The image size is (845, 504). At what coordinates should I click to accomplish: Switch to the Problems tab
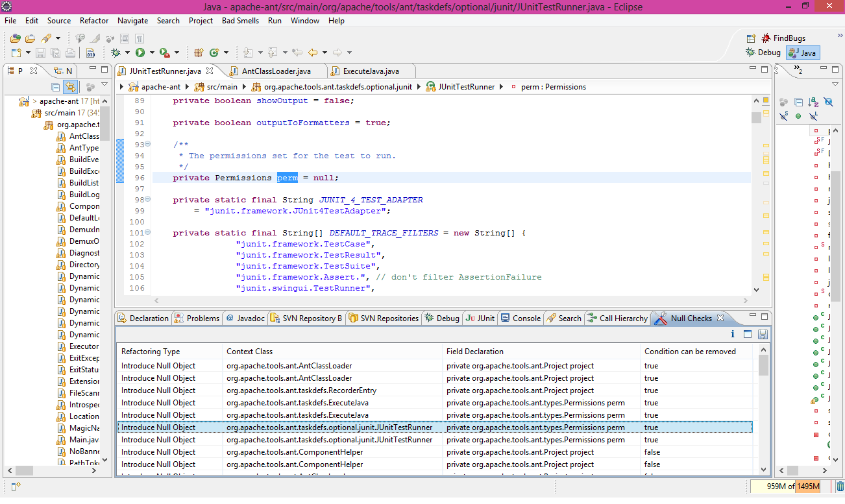[x=197, y=318]
